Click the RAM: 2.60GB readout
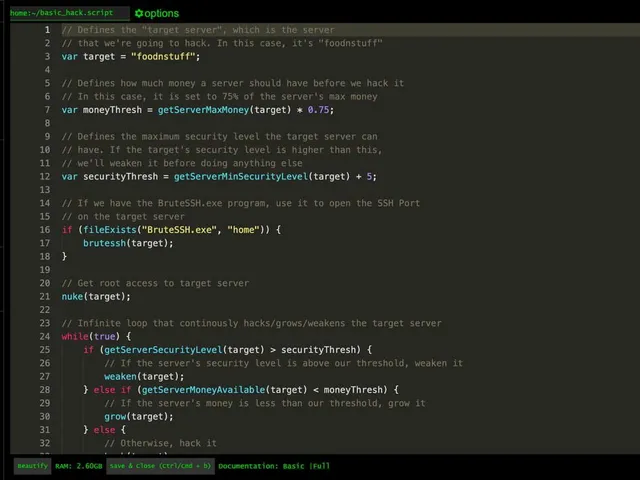 tap(79, 466)
